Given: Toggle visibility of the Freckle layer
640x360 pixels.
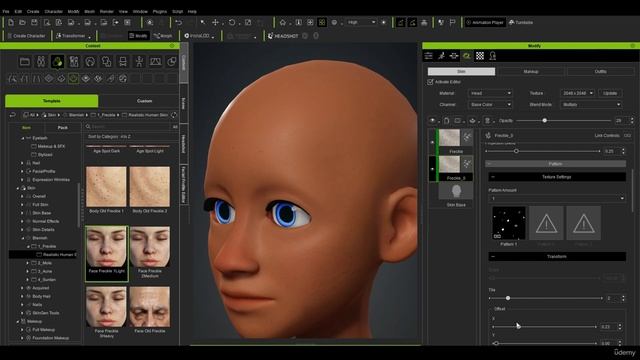Looking at the screenshot, I should point(432,142).
